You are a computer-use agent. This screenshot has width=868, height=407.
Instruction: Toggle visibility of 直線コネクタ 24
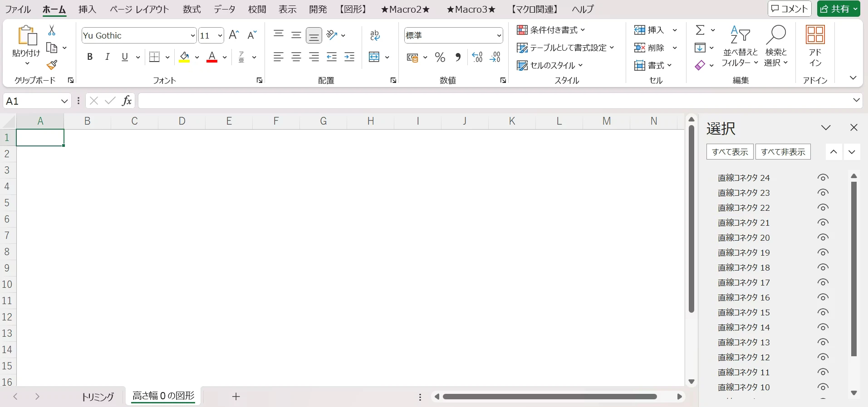click(x=823, y=178)
